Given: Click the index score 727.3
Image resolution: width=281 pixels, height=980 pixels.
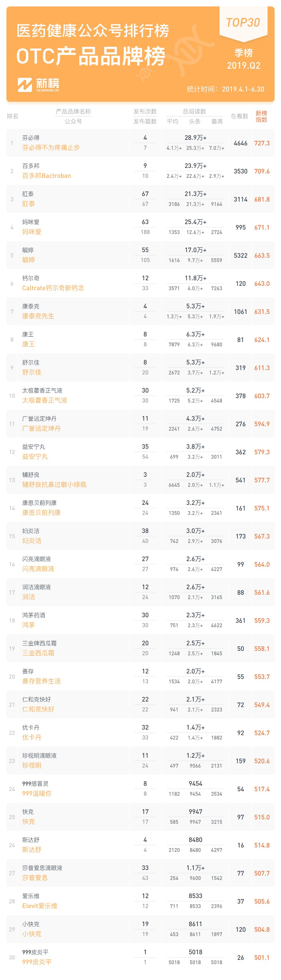Looking at the screenshot, I should pyautogui.click(x=262, y=143).
